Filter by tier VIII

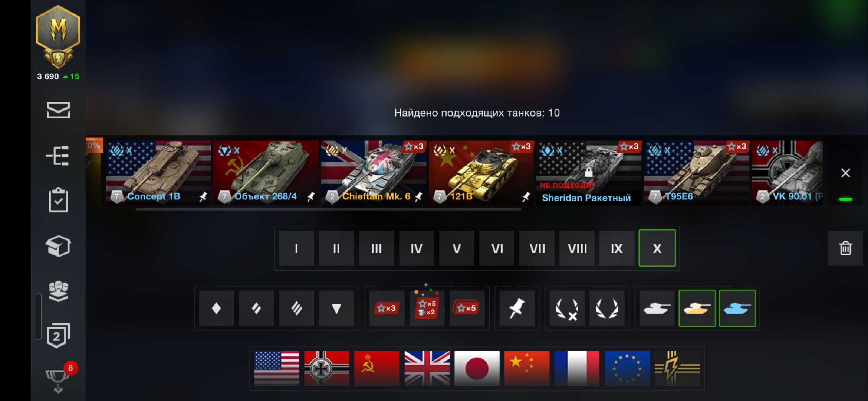point(577,248)
